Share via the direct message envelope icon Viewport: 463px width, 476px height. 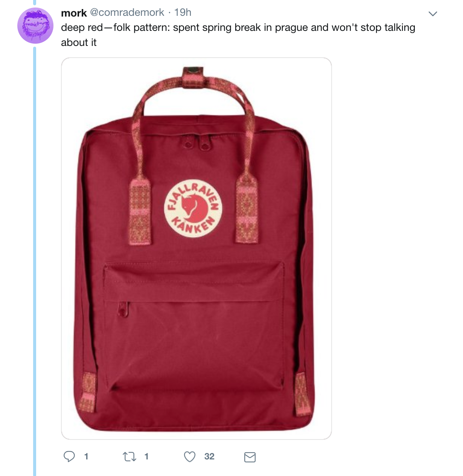click(250, 457)
